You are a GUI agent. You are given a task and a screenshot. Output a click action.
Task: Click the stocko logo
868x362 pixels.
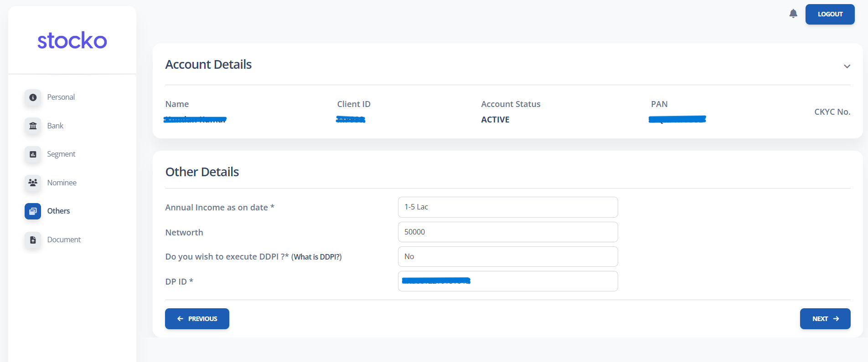coord(72,41)
